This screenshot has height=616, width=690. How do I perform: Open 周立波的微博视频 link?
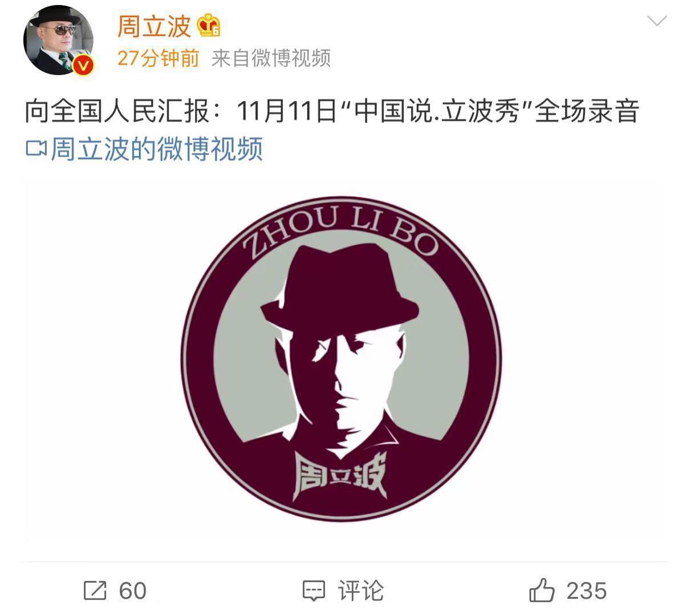tap(157, 149)
